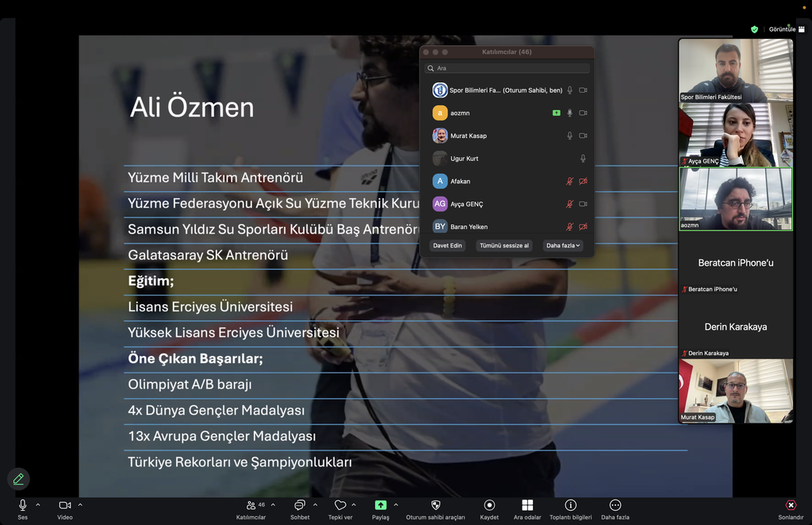Toggle Murat Kasap's microphone in participant list
Screen dimensions: 812x525
tap(569, 136)
